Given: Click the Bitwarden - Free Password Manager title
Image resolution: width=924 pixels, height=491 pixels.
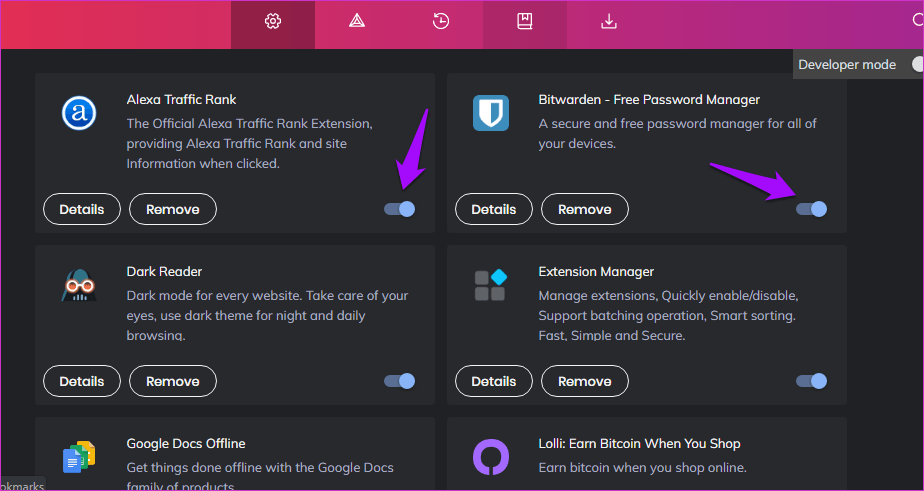Looking at the screenshot, I should click(x=649, y=100).
